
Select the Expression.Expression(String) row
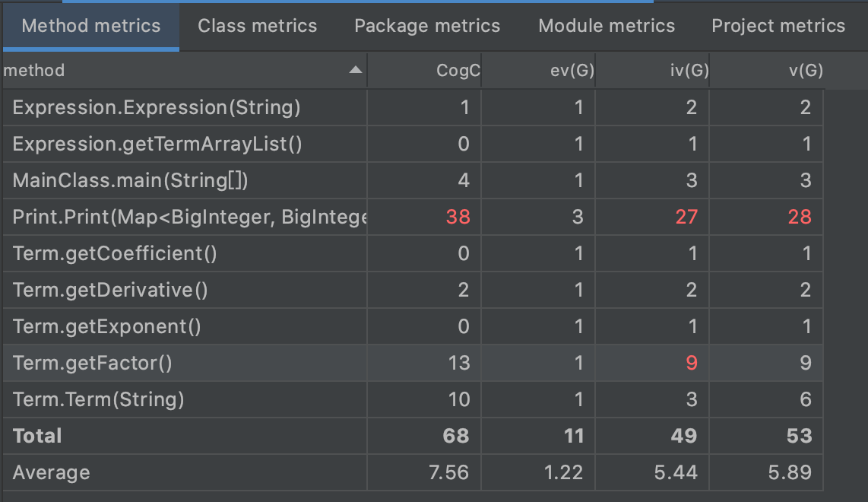point(157,108)
